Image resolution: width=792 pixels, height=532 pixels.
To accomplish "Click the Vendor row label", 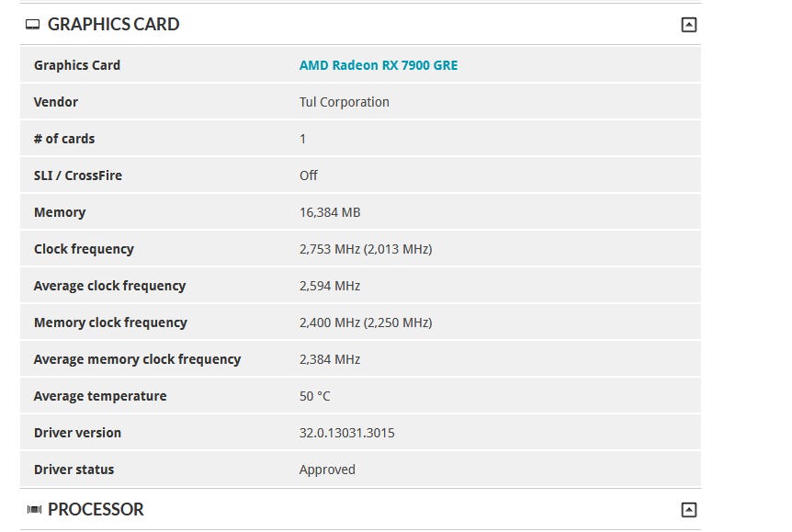I will tap(56, 102).
